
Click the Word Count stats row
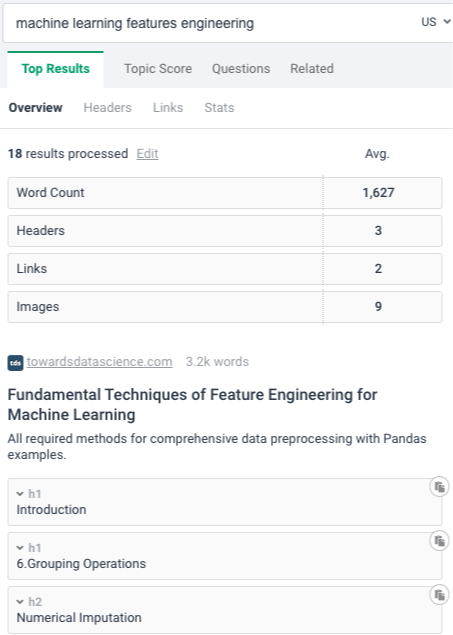tap(225, 193)
